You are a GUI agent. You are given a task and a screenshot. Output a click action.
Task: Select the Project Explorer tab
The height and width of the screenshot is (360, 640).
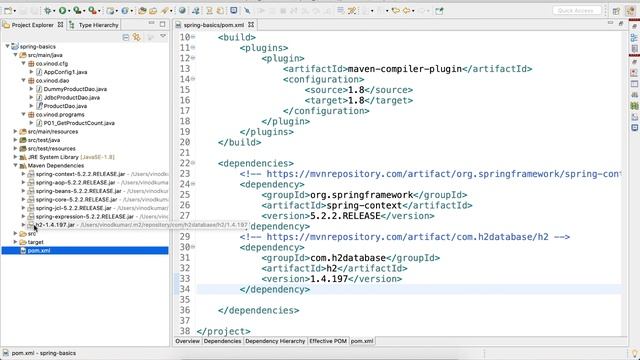[x=32, y=25]
